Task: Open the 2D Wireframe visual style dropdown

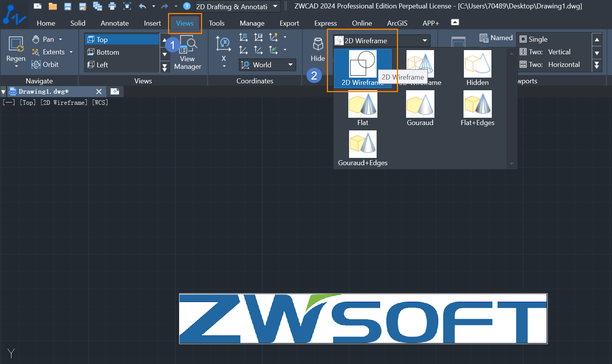Action: coord(382,41)
